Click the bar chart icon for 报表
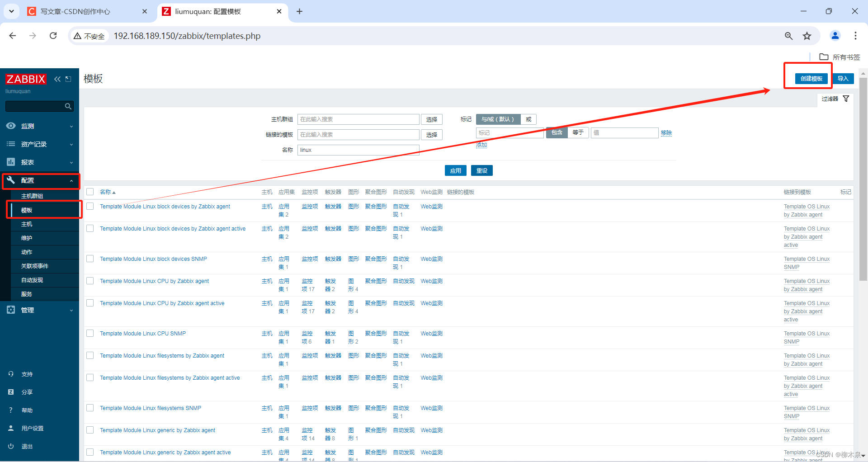 (11, 162)
